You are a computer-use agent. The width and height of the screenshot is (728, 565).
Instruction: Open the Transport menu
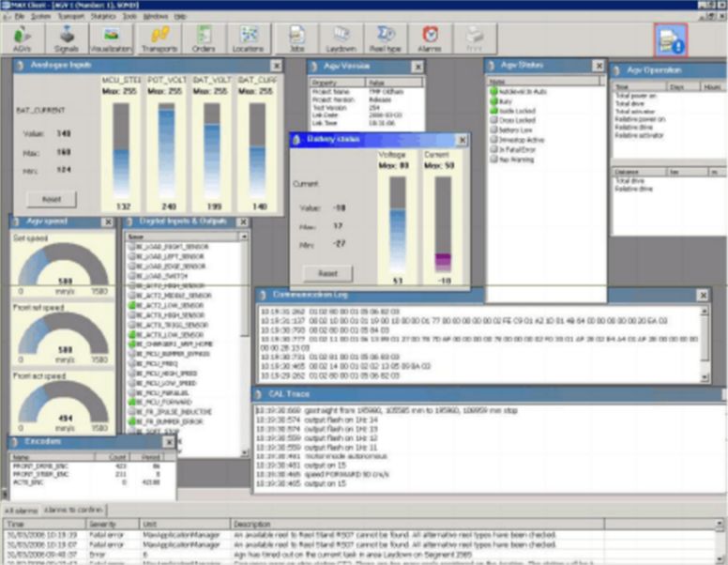70,16
